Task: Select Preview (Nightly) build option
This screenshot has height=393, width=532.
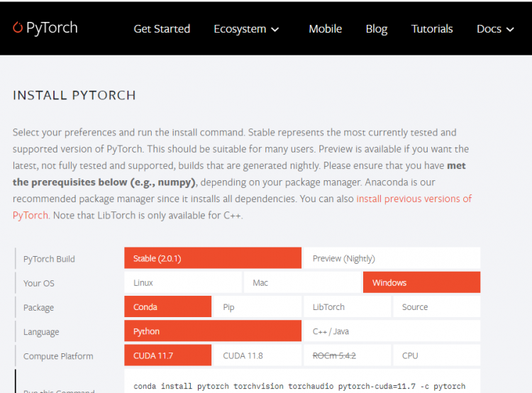Action: click(391, 258)
